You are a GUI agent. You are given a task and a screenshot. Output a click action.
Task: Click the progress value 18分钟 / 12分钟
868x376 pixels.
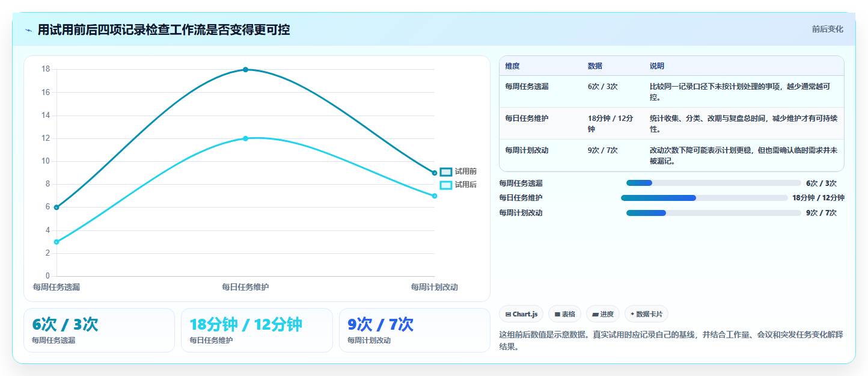point(818,197)
